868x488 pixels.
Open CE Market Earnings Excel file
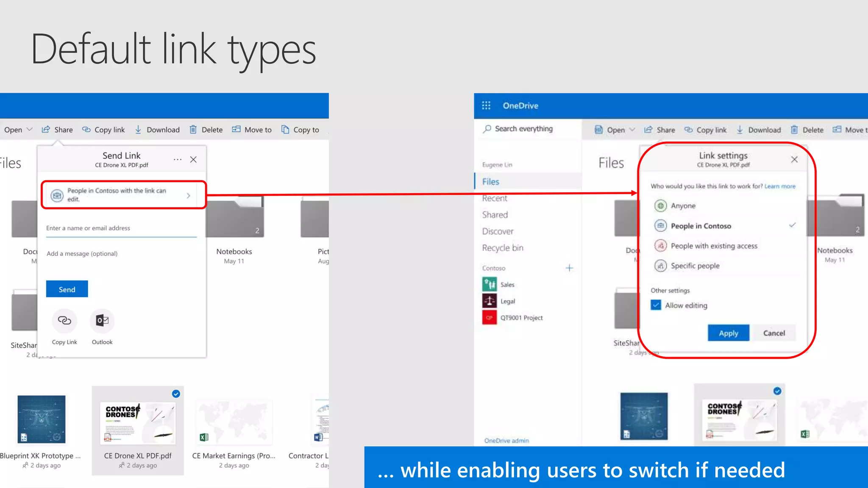click(x=234, y=422)
